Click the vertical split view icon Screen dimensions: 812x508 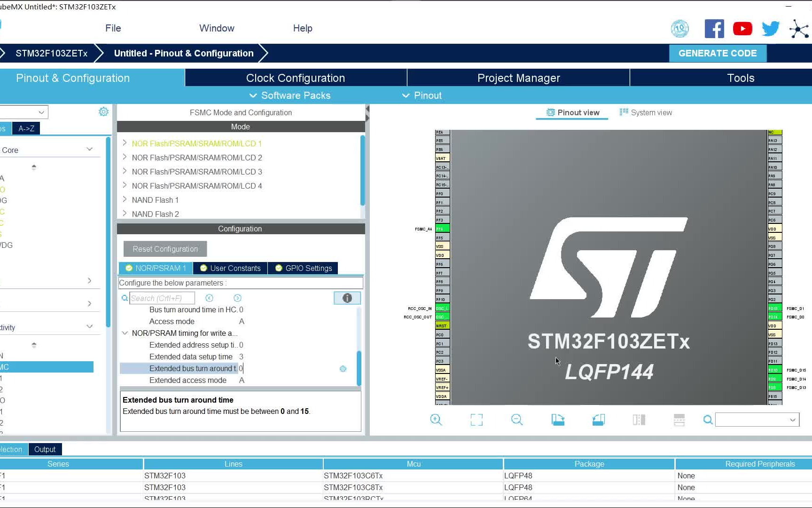coord(639,420)
